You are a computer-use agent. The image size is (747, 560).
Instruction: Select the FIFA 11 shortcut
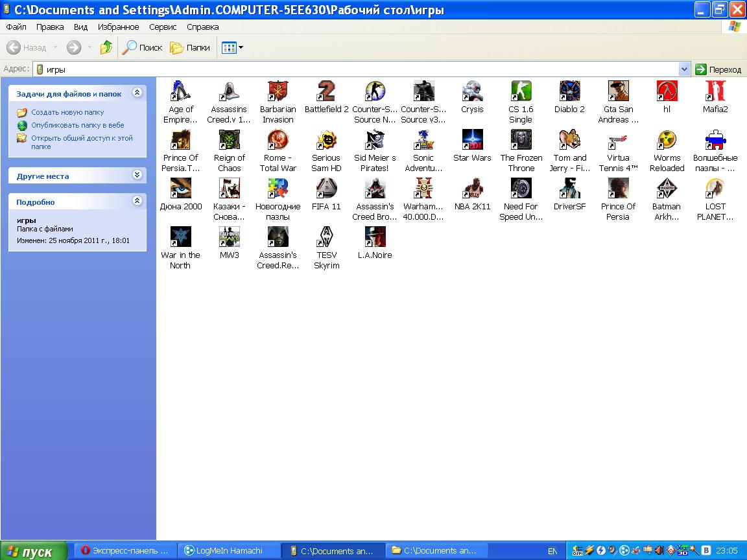[x=326, y=188]
